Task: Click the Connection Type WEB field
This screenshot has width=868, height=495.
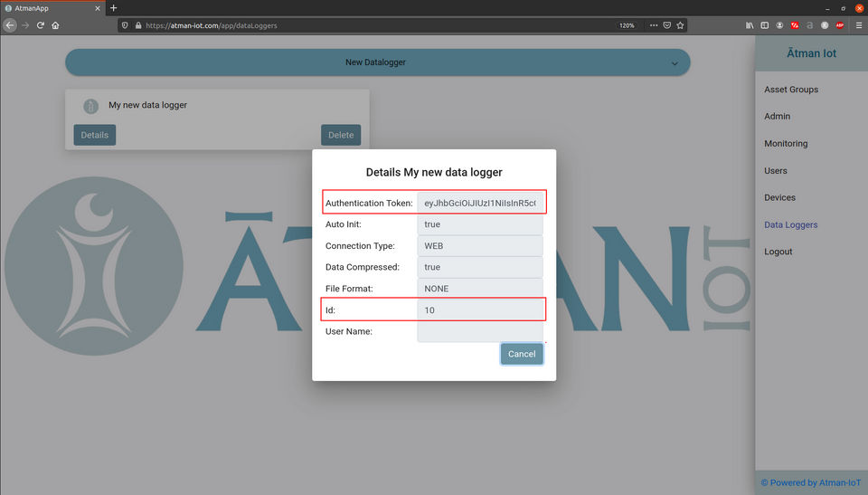Action: 480,245
